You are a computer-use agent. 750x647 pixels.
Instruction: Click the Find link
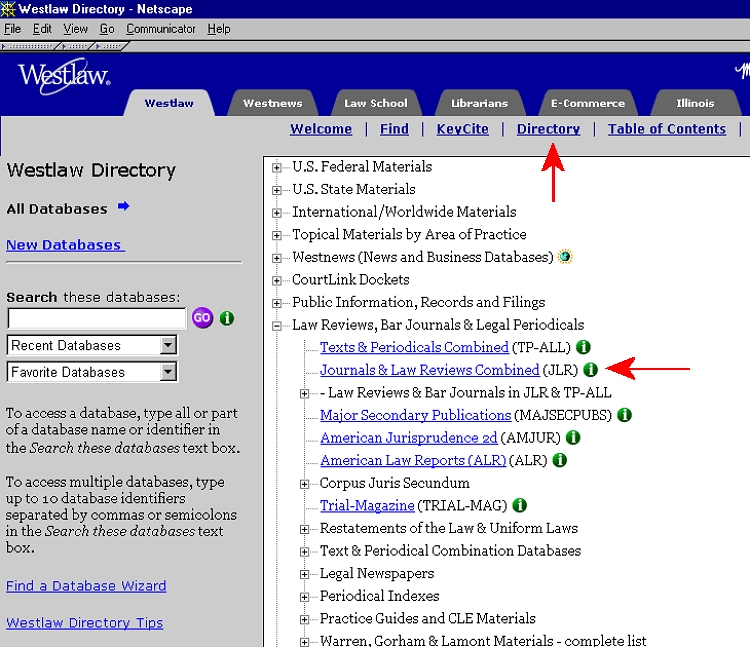[394, 129]
